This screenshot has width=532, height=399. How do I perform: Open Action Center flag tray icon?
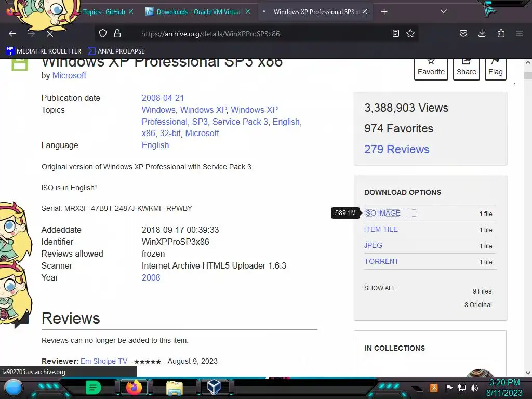coord(449,388)
